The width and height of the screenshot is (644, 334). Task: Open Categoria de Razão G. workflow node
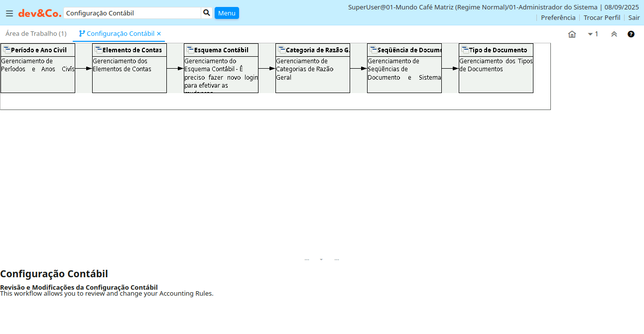click(313, 68)
